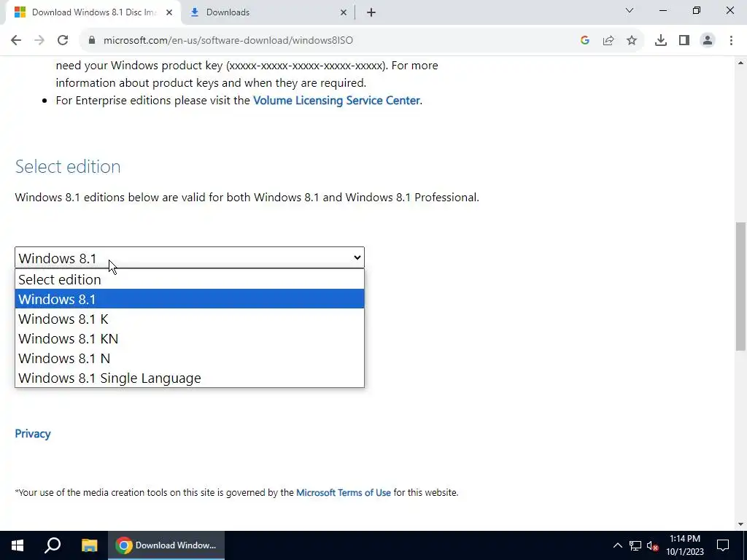Click the 'Select edition' heading text
This screenshot has height=560, width=747.
68,166
